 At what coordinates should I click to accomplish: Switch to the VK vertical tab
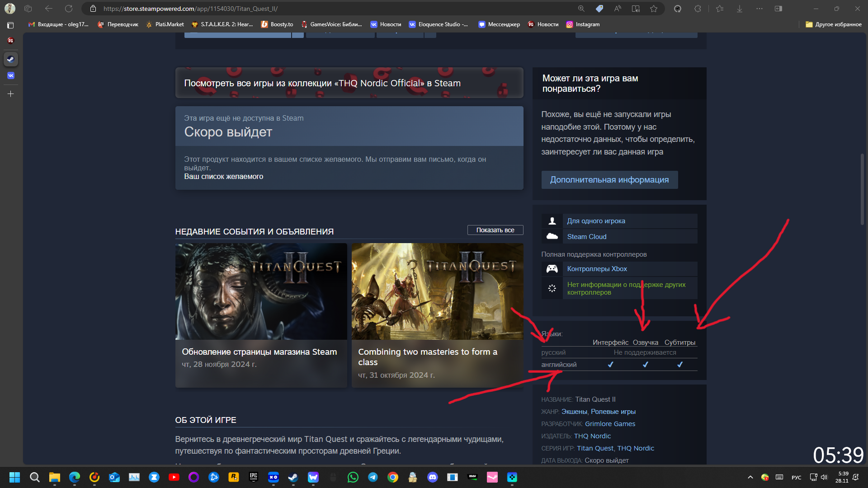click(11, 75)
